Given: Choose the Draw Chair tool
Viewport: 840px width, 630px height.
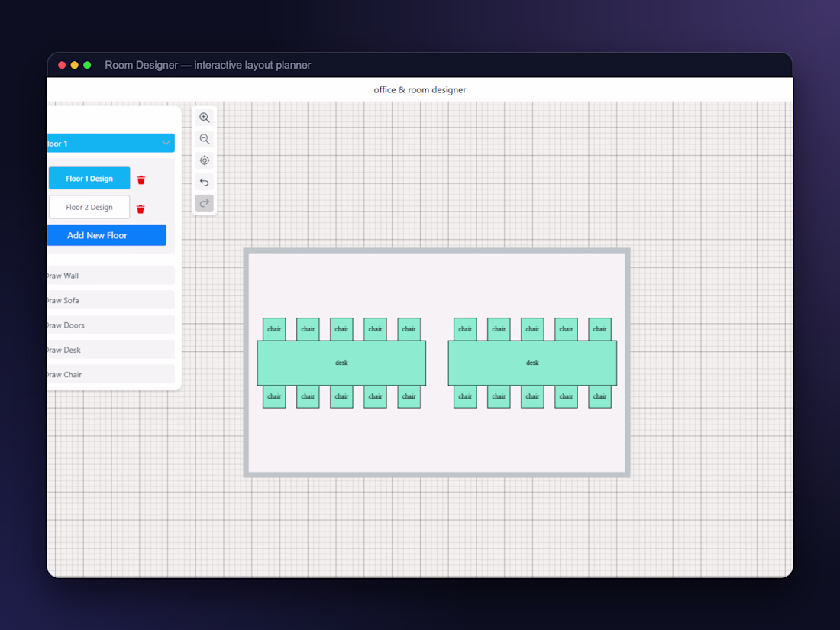Looking at the screenshot, I should tap(111, 374).
